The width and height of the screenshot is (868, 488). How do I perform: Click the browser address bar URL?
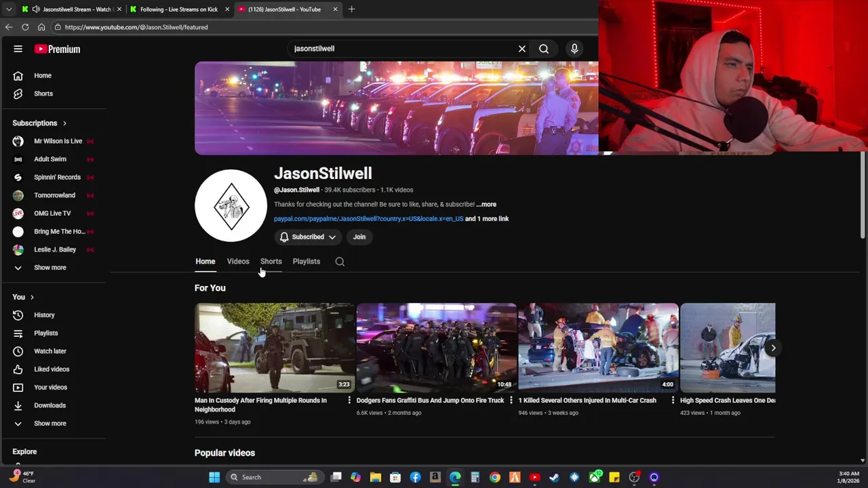pos(136,27)
